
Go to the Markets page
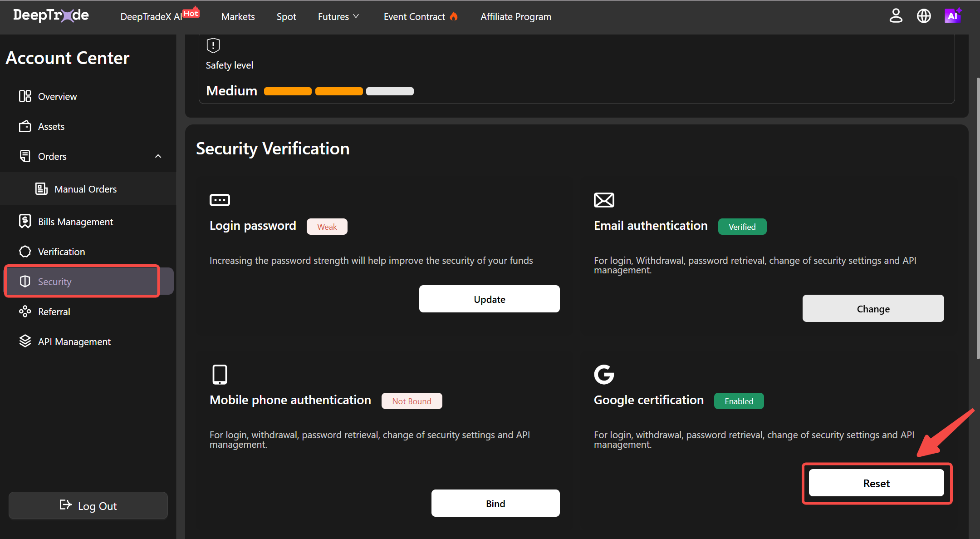(238, 16)
